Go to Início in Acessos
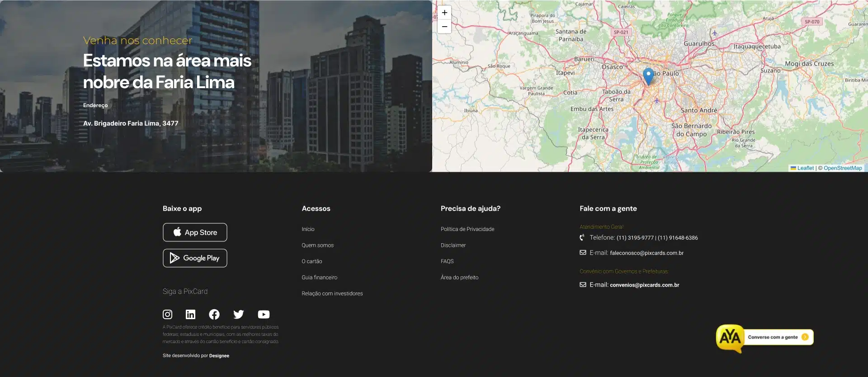This screenshot has height=377, width=868. tap(308, 229)
